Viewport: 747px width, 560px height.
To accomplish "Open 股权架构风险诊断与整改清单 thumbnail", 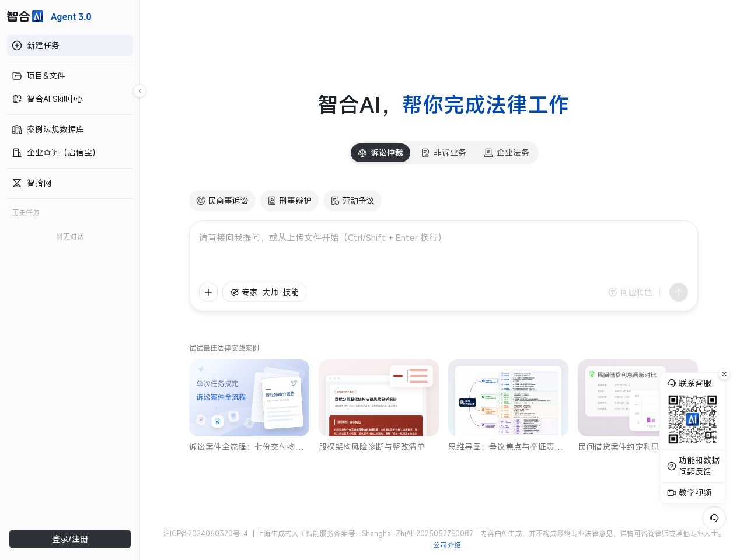I will [x=379, y=398].
